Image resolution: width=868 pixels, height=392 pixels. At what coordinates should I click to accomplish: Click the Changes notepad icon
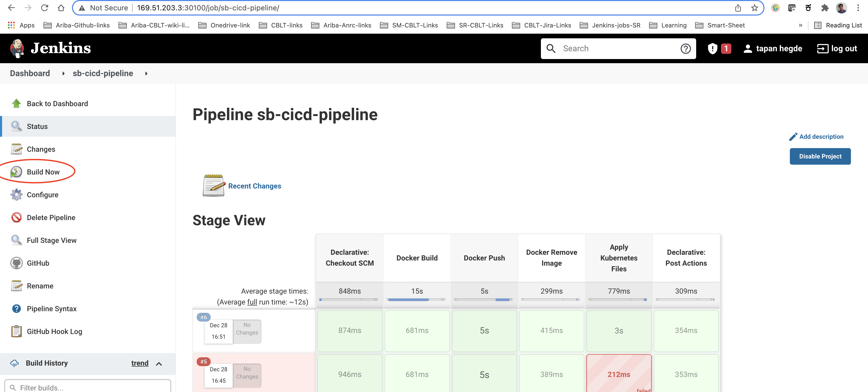(17, 149)
